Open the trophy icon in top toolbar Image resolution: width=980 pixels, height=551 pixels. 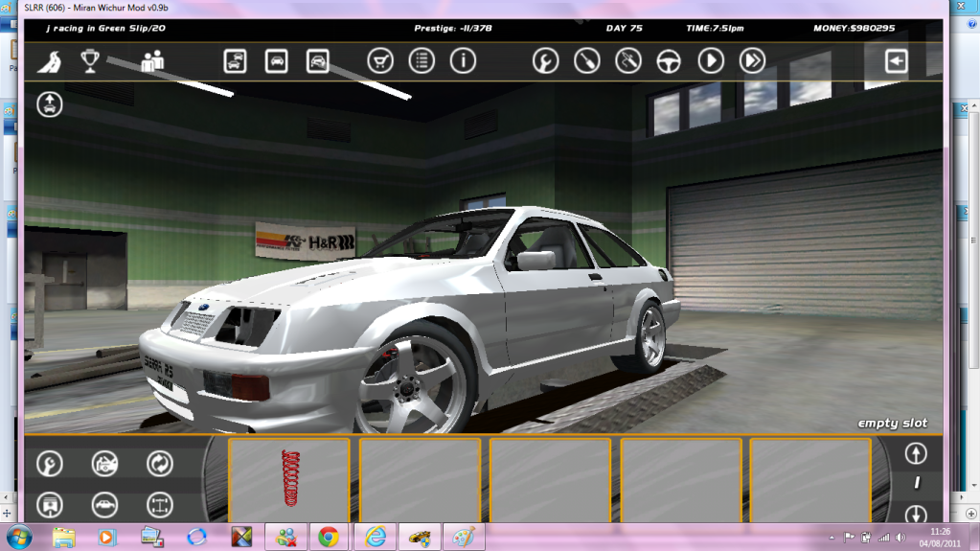pos(90,60)
